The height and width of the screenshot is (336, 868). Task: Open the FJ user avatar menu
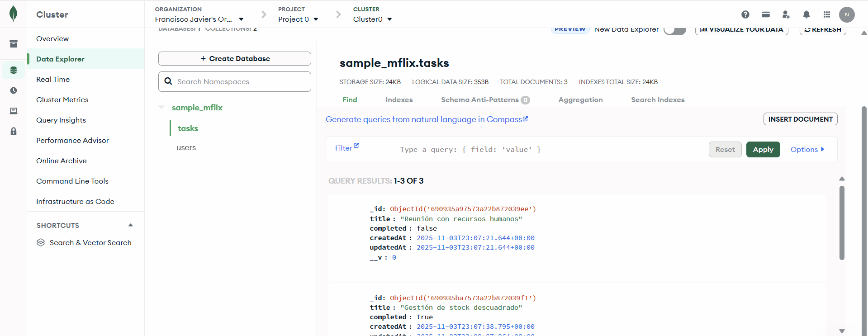tap(847, 14)
